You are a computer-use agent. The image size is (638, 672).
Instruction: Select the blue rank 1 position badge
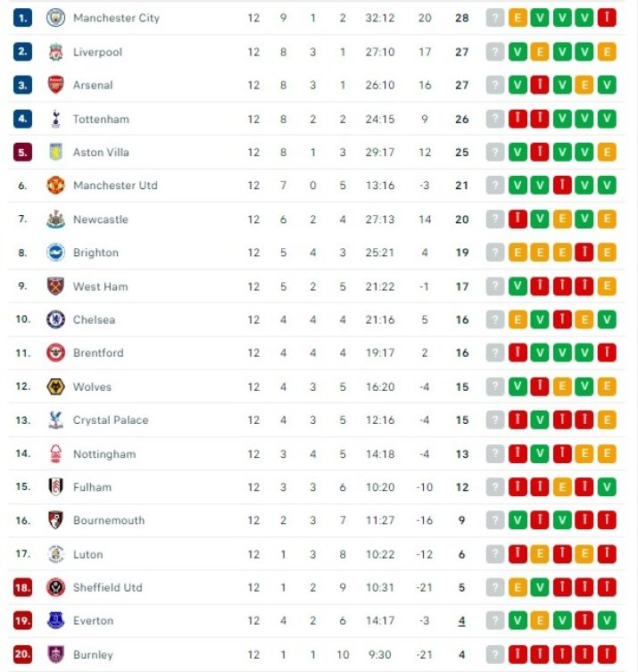pos(22,18)
